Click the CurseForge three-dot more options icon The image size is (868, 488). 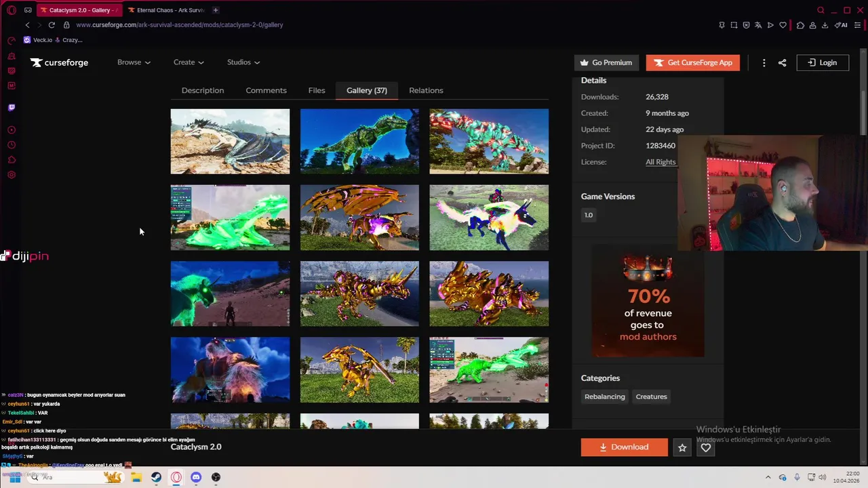point(764,62)
